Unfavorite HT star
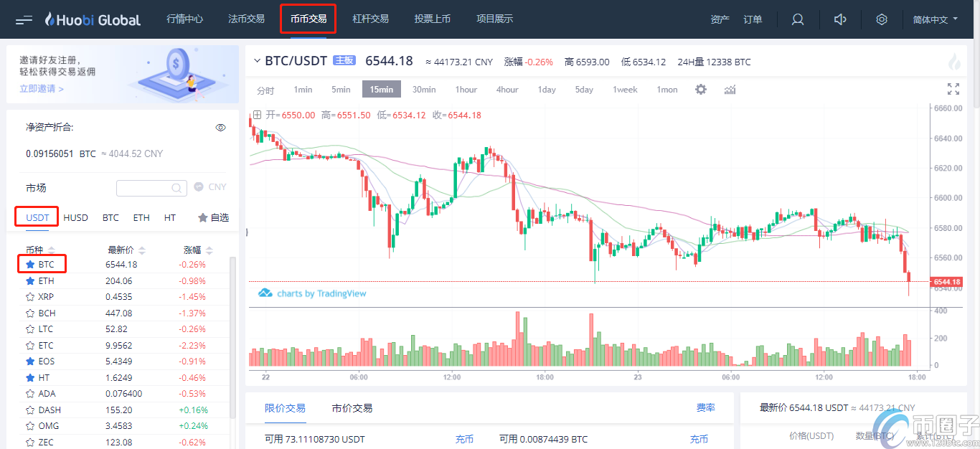980x449 pixels. coord(30,377)
